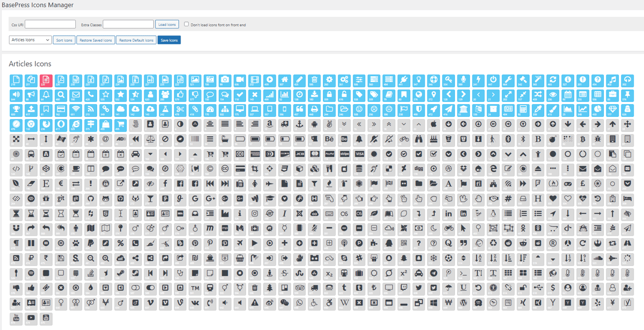
Task: Click the Apple logo icon
Action: 434,124
